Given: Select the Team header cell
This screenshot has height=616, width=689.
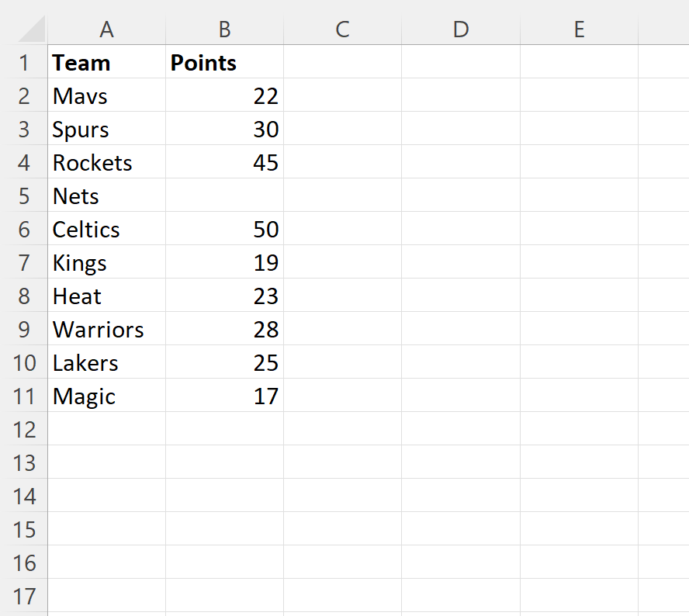Looking at the screenshot, I should tap(106, 63).
